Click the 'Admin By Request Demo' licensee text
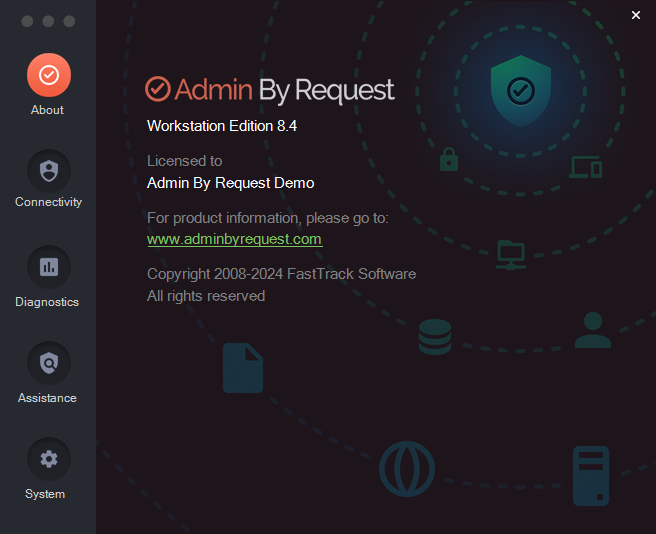The width and height of the screenshot is (656, 534). pyautogui.click(x=231, y=183)
